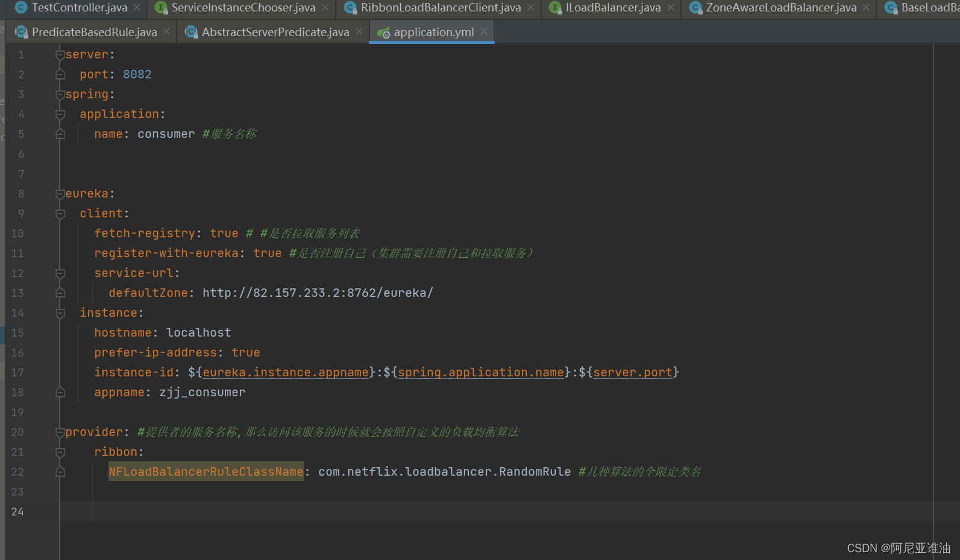The width and height of the screenshot is (960, 560).
Task: Click the ServiceInstanceChooser interface icon
Action: tap(161, 8)
